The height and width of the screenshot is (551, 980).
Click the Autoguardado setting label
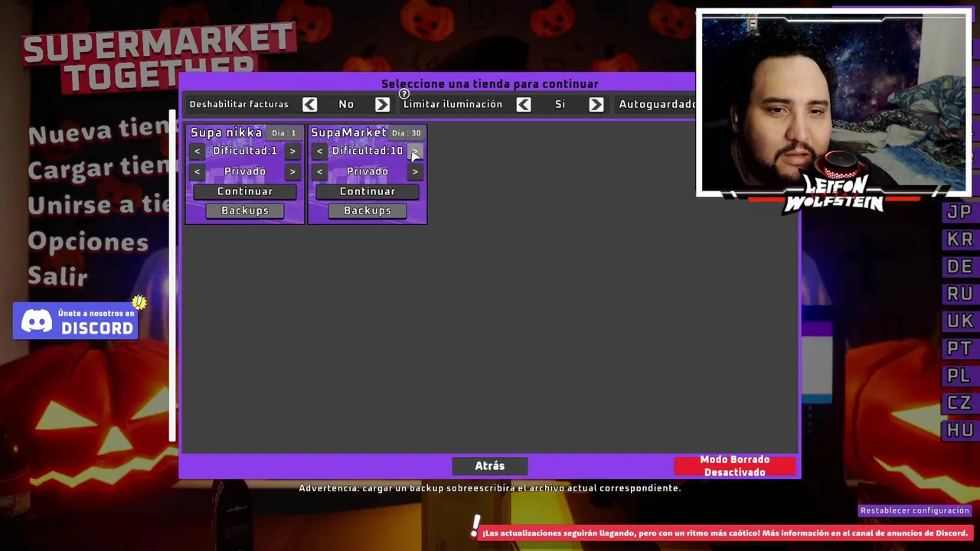657,105
